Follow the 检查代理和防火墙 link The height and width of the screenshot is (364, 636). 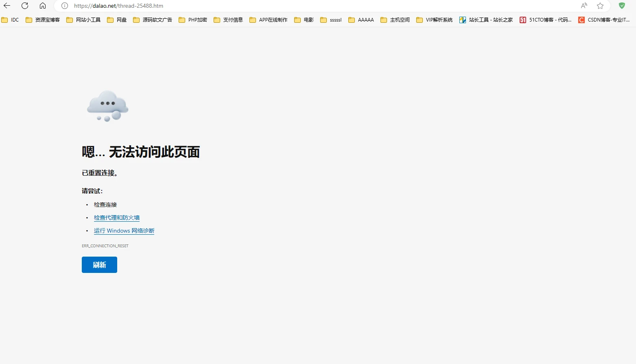(x=117, y=218)
